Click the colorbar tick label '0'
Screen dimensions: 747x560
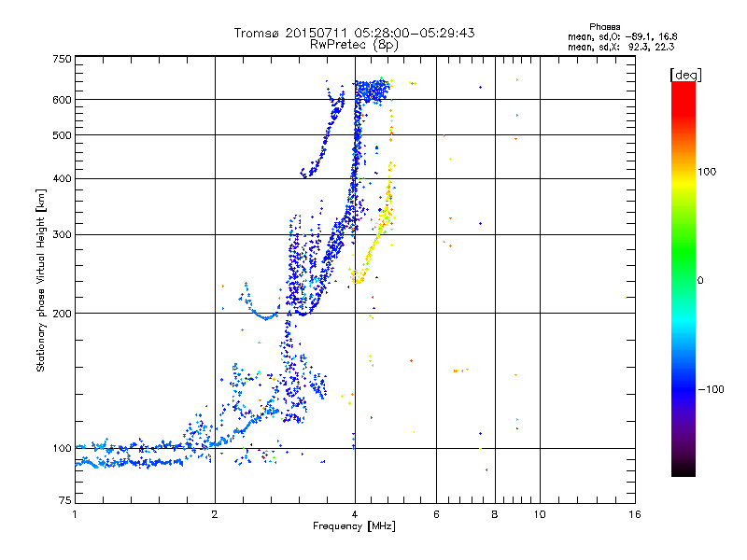pos(700,281)
